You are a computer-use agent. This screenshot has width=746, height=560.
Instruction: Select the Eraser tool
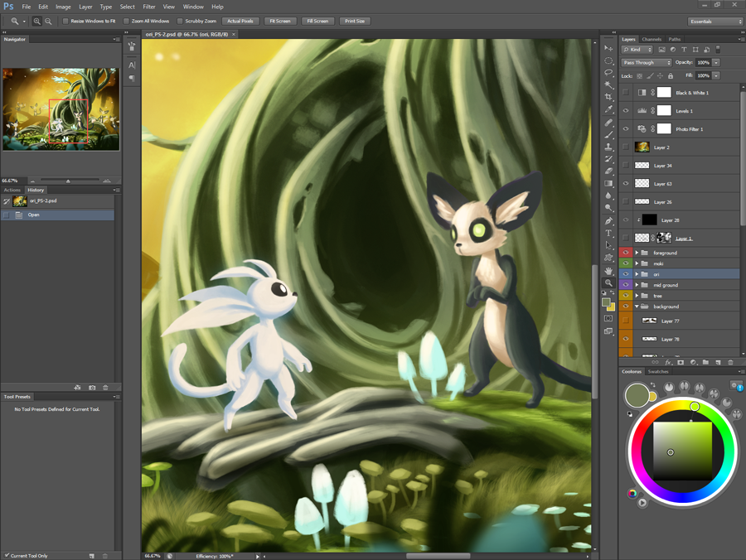coord(608,171)
